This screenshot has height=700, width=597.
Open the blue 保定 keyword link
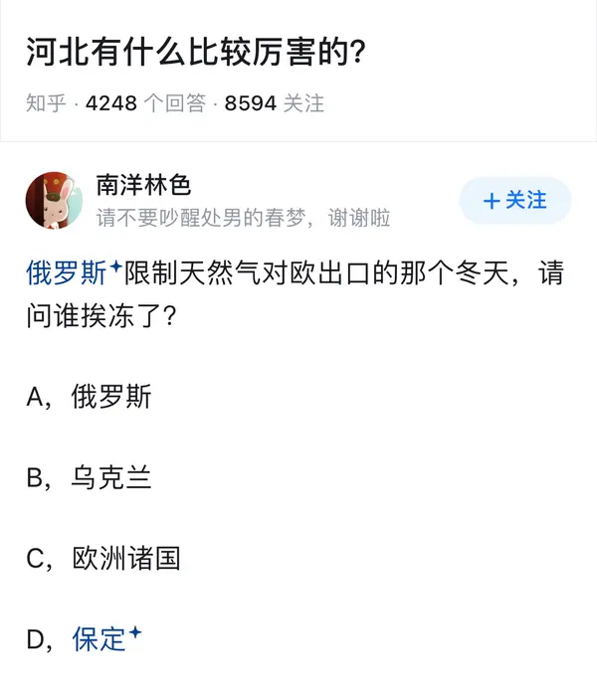click(99, 638)
